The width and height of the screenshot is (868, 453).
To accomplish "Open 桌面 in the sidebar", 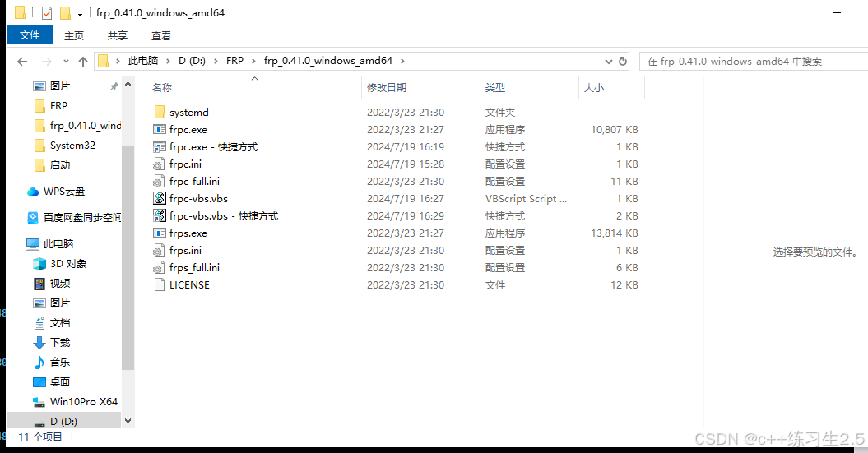I will [52, 381].
